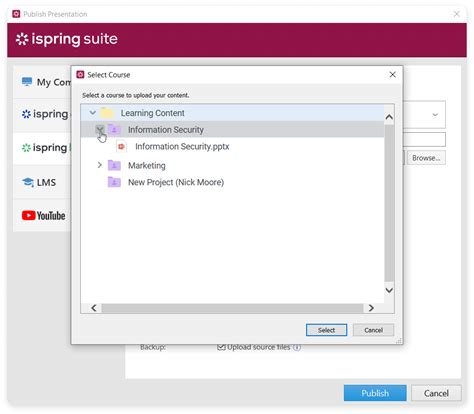474x414 pixels.
Task: Click the Marketing purple folder icon
Action: (114, 165)
